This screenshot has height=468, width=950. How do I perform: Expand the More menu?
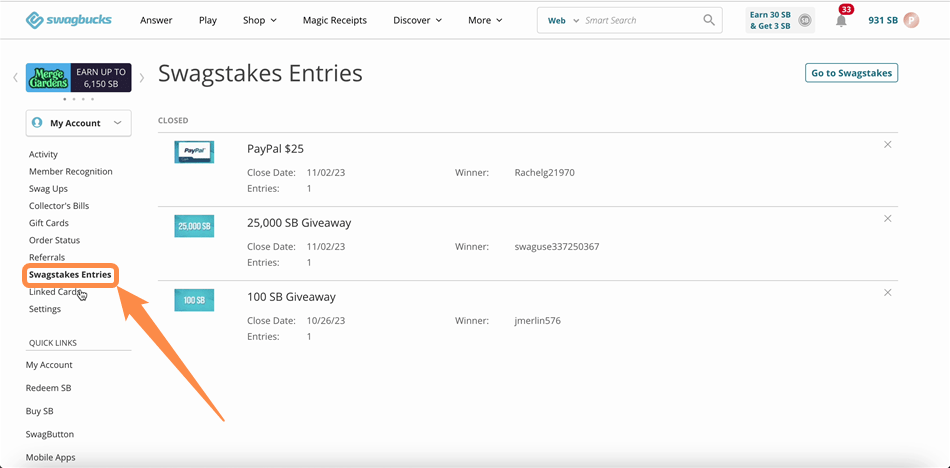(485, 20)
